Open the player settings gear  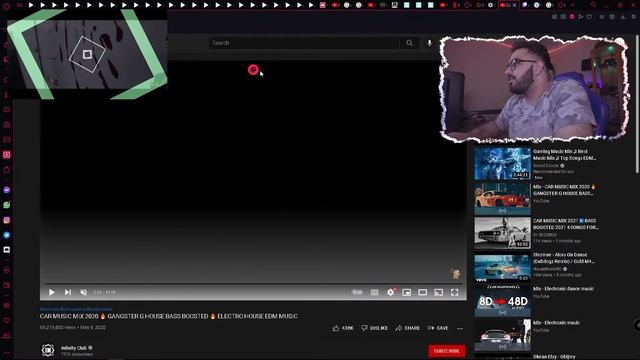391,292
